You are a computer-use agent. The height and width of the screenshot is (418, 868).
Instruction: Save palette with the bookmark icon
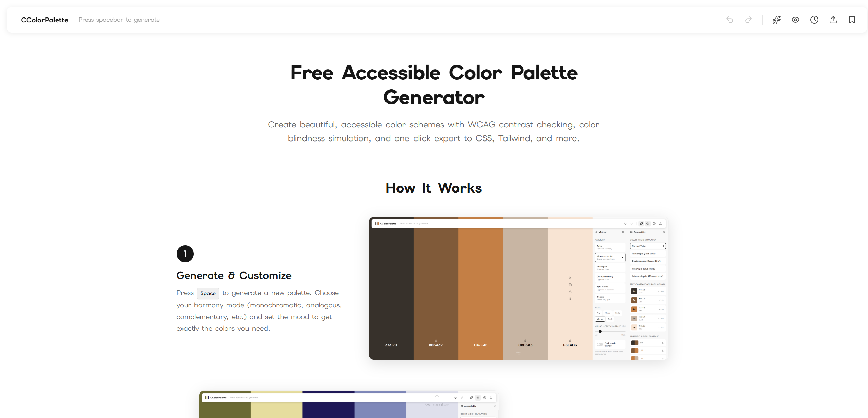[852, 20]
